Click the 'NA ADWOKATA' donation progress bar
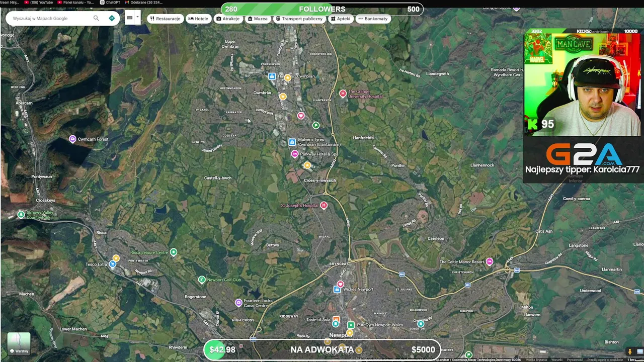This screenshot has height=362, width=644. (x=322, y=350)
